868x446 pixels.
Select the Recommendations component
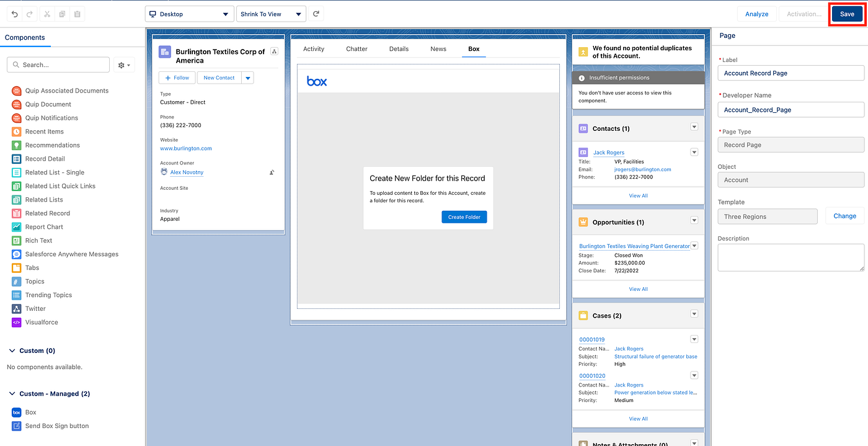coord(46,145)
